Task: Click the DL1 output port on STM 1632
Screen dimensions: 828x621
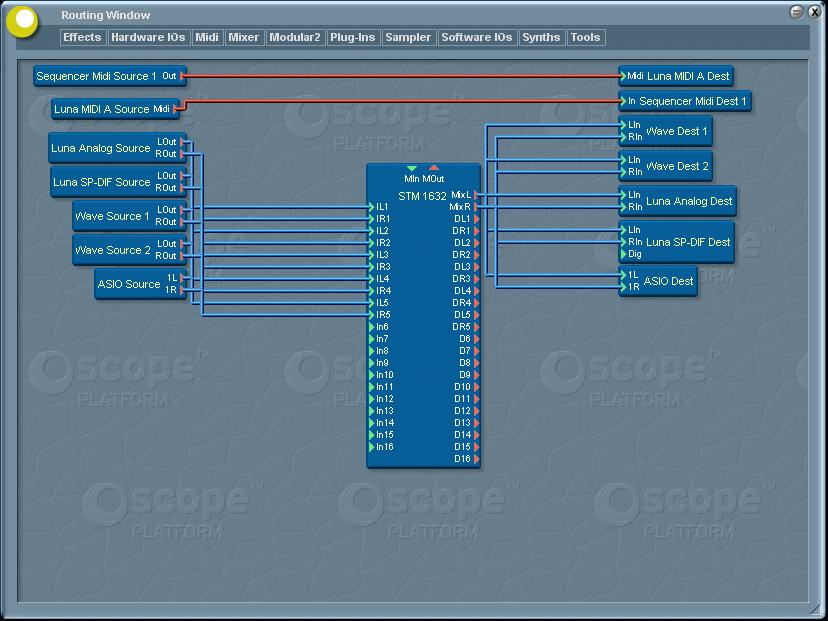Action: pyautogui.click(x=476, y=219)
